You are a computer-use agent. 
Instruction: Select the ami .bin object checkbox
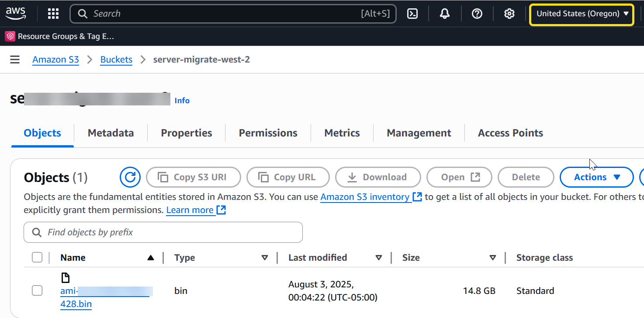37,290
